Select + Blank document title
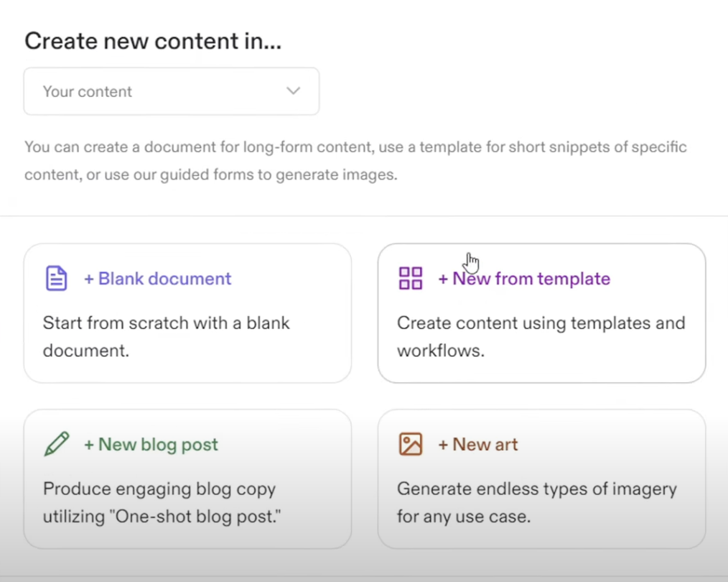Screen dimensions: 728x582 [157, 279]
